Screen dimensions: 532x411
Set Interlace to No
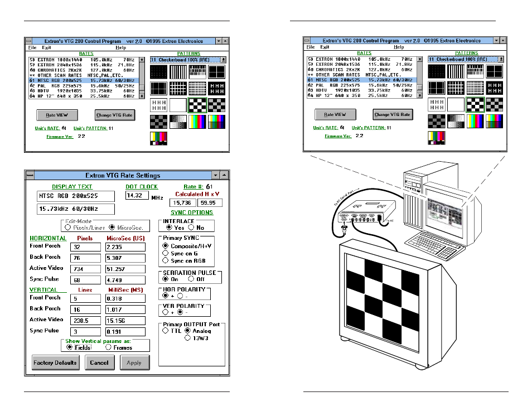point(191,228)
